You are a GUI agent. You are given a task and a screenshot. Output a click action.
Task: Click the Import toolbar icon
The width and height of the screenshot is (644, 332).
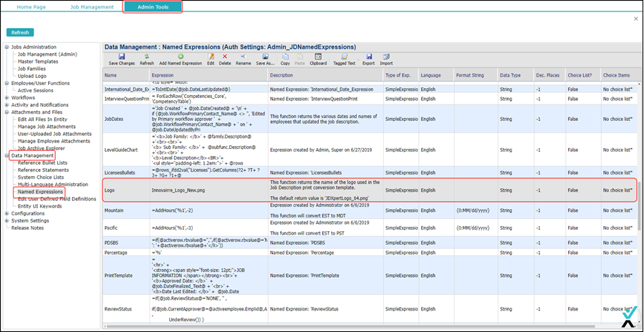(x=386, y=57)
